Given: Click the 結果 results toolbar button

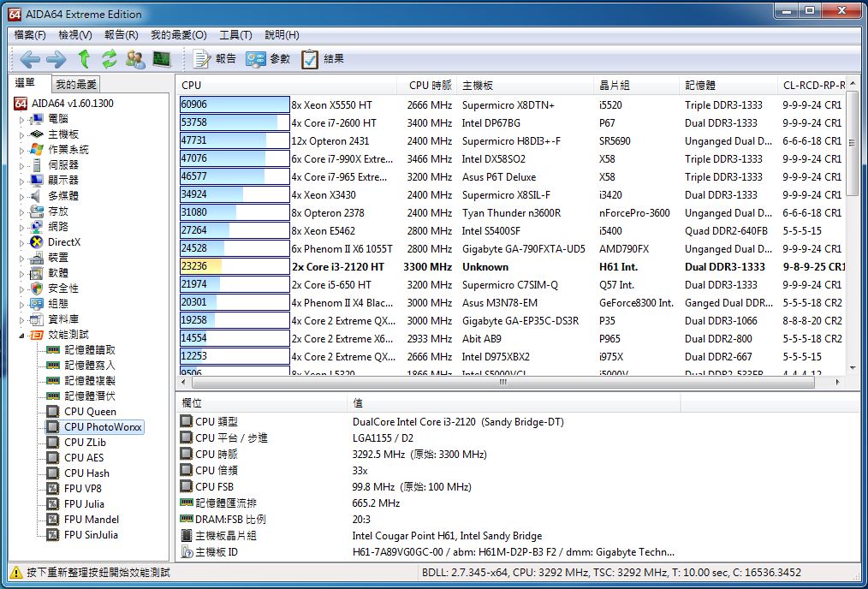Looking at the screenshot, I should pyautogui.click(x=323, y=59).
